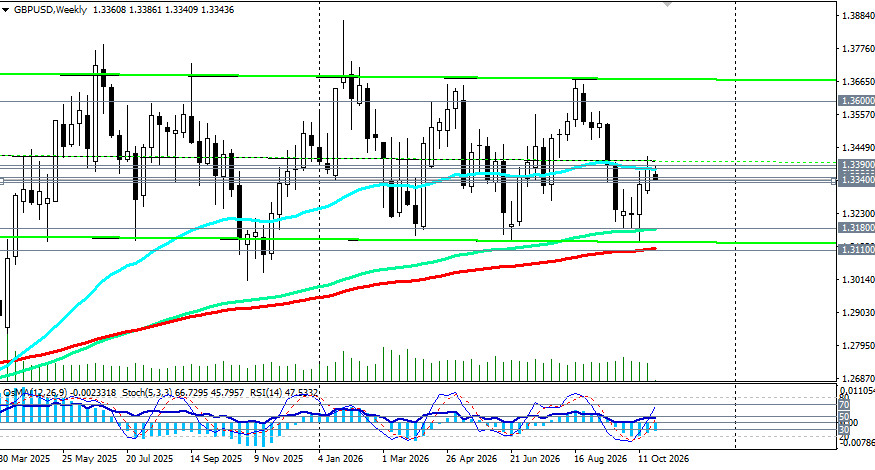Click the 9 Nov 2025 date label
875x470 pixels.
[278, 459]
